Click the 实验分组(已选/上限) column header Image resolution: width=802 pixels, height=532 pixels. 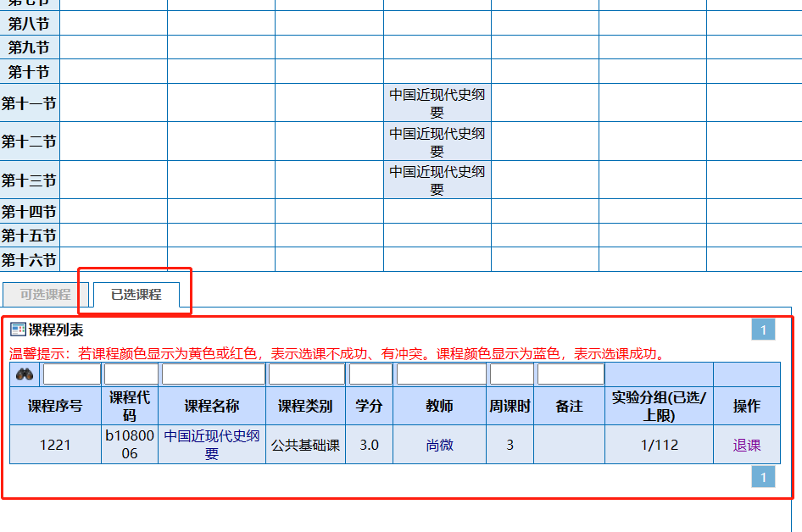point(660,406)
